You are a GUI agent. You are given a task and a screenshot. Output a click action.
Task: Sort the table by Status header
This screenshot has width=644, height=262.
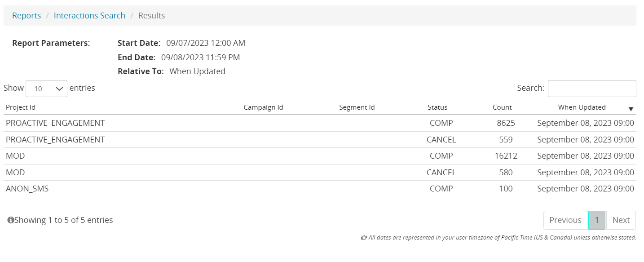click(437, 107)
